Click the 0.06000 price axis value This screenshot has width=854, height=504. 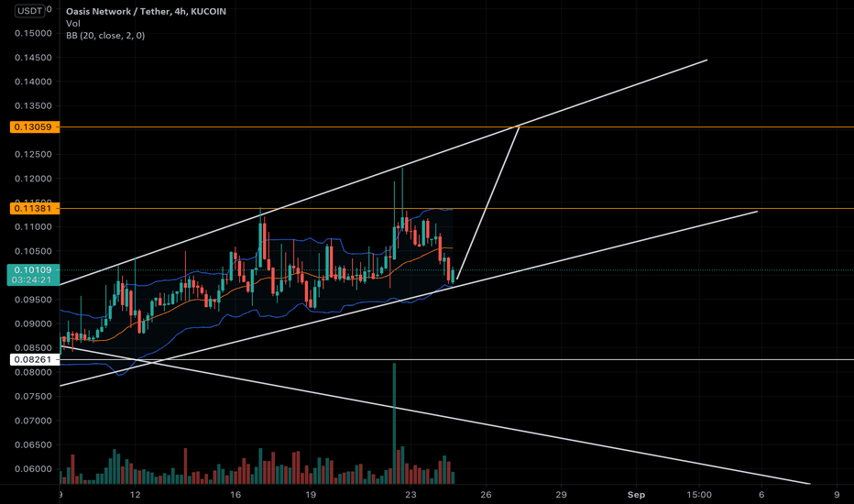pyautogui.click(x=34, y=469)
